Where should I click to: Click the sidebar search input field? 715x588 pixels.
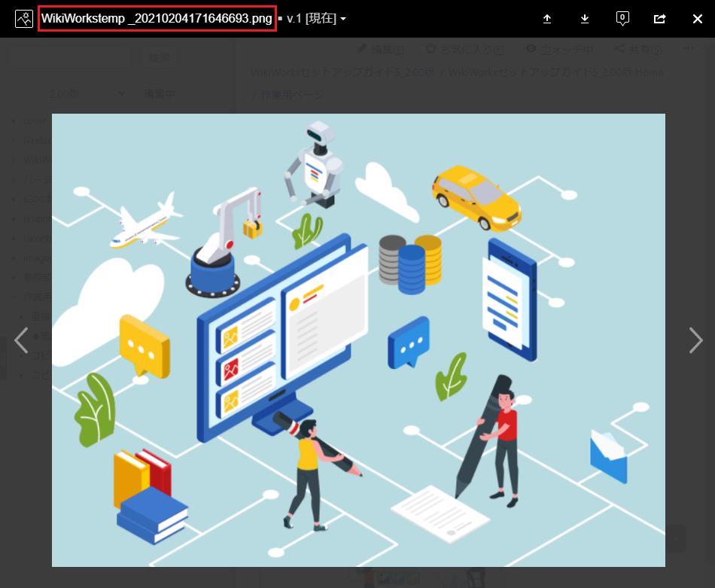pyautogui.click(x=71, y=56)
